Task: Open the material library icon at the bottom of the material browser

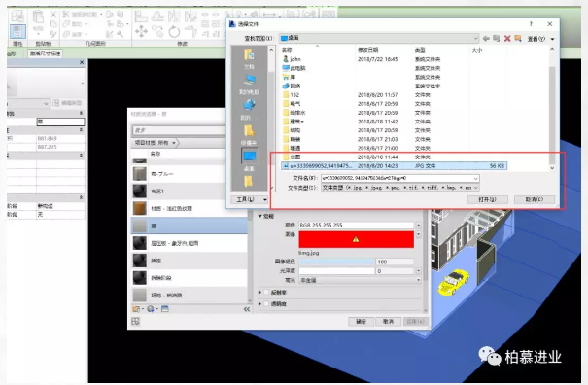Action: pos(137,309)
